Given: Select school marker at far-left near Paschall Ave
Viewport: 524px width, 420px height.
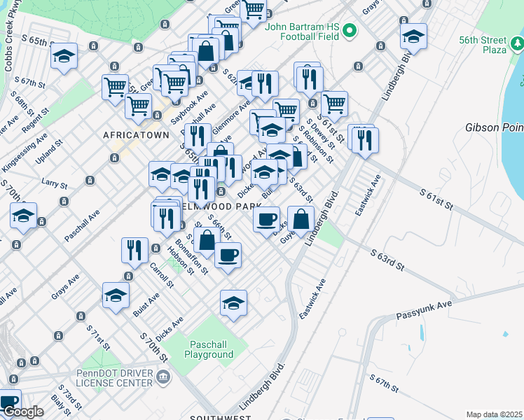Looking at the screenshot, I should coord(23,217).
